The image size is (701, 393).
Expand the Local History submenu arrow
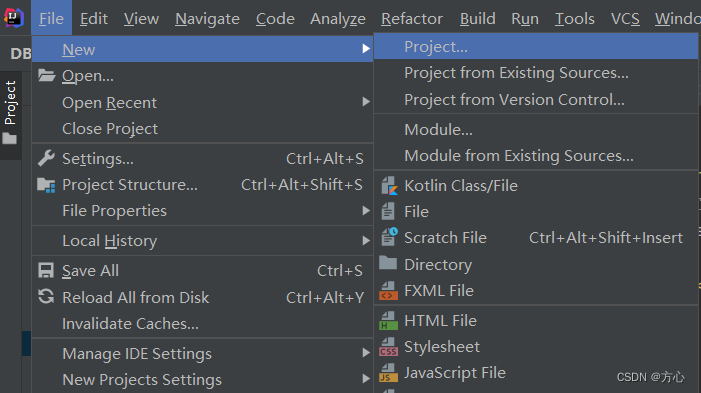[x=366, y=241]
